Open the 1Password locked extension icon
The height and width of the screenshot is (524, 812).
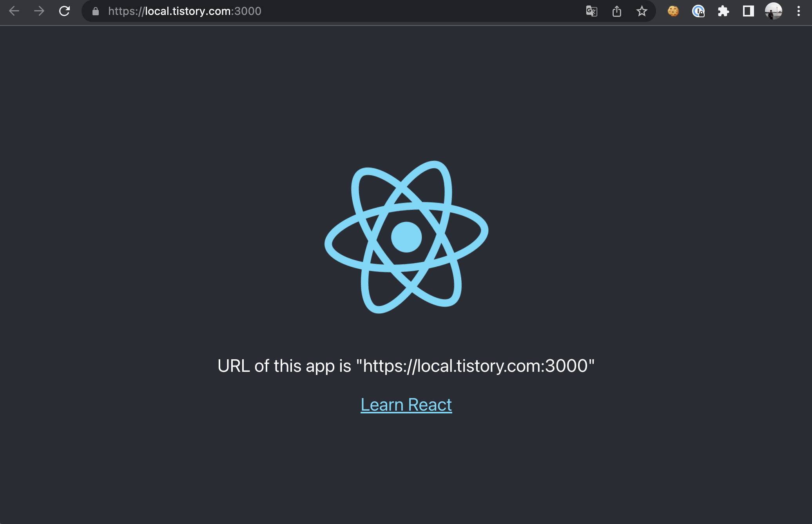coord(698,11)
